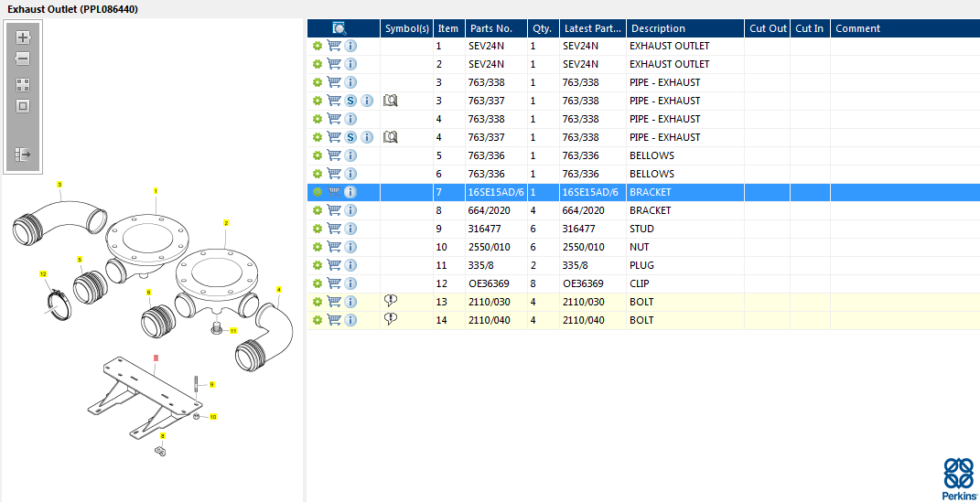Sort by Parts No. column header
The height and width of the screenshot is (502, 980).
click(x=496, y=28)
